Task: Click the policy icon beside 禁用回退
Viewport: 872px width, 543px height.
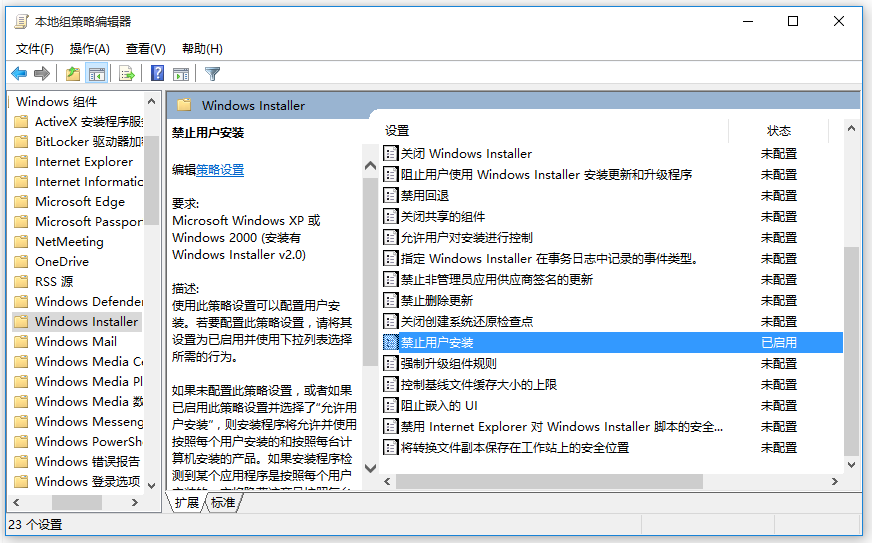Action: (x=391, y=195)
